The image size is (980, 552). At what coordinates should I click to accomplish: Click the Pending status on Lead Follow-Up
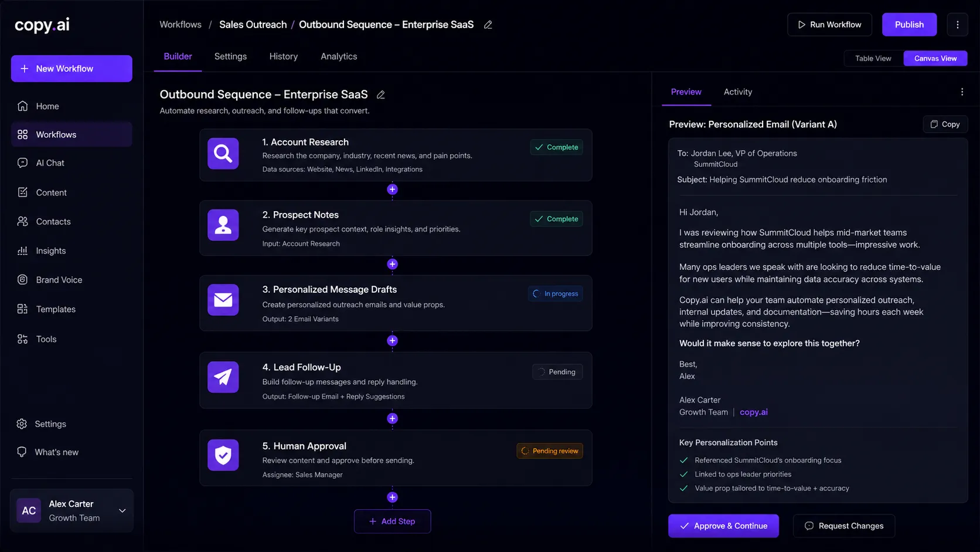[557, 372]
